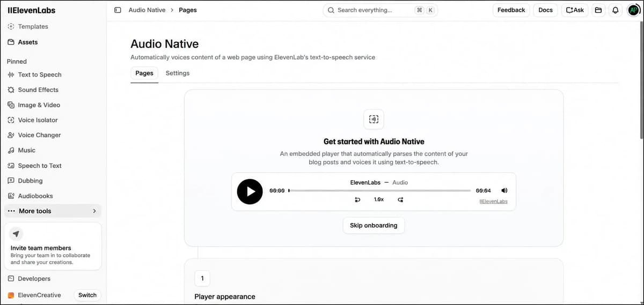Skip forward in the audio player
644x305 pixels.
click(400, 199)
